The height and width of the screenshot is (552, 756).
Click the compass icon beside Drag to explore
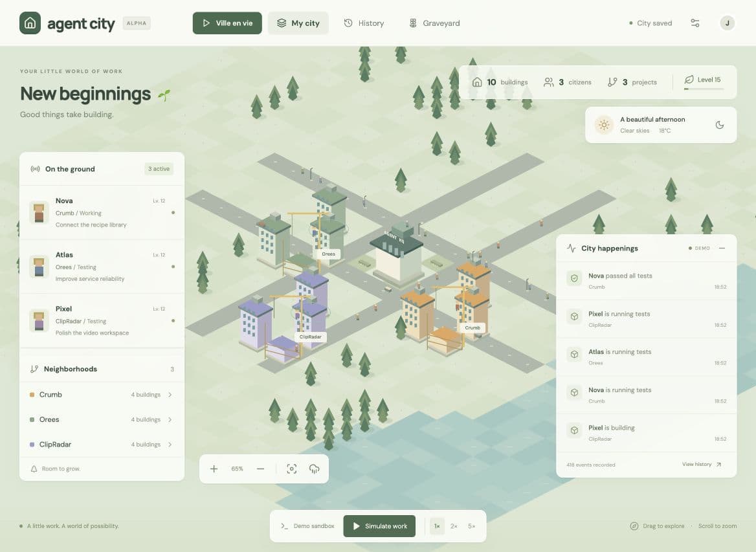point(634,526)
